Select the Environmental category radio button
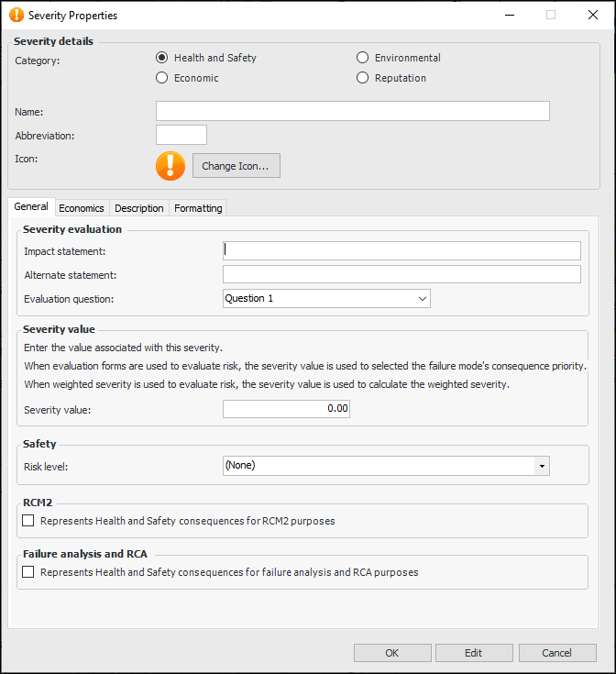The height and width of the screenshot is (674, 616). click(x=363, y=58)
